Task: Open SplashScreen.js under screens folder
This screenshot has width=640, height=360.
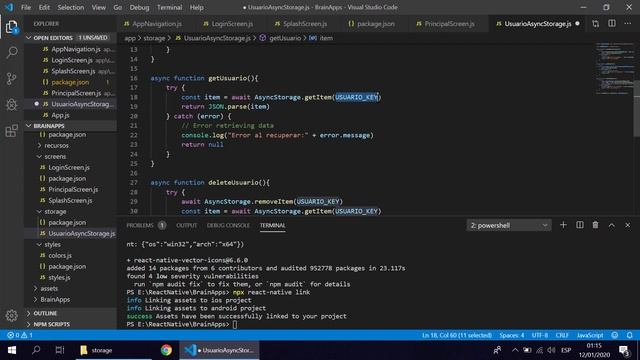Action: tap(70, 200)
